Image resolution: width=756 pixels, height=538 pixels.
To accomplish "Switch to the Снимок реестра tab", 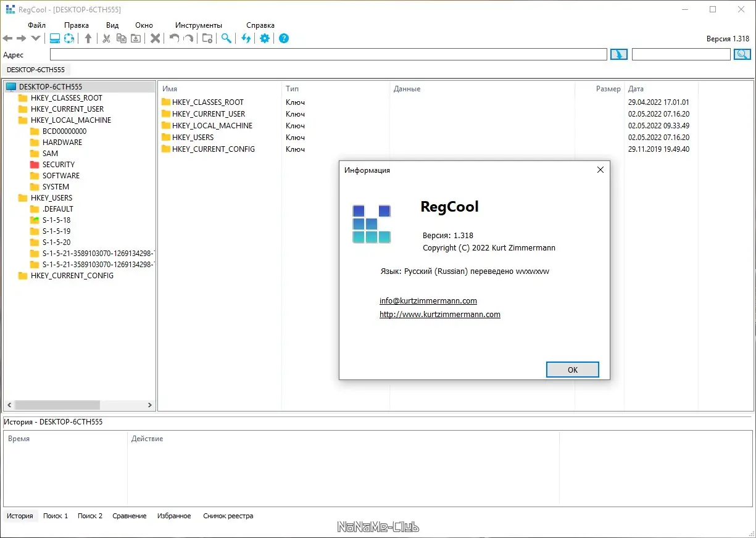I will click(228, 516).
